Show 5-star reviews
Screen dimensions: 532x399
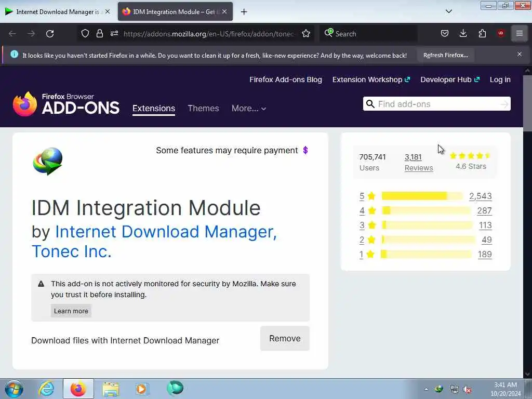(x=367, y=196)
